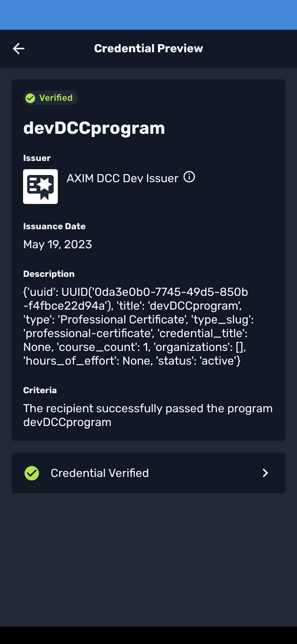Click the Issuance Date label

(x=54, y=226)
